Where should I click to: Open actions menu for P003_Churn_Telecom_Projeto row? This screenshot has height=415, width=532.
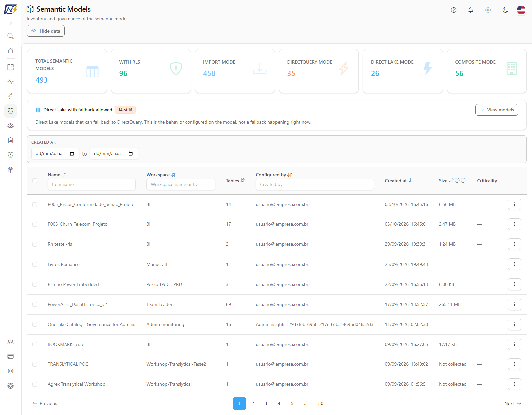click(x=514, y=224)
